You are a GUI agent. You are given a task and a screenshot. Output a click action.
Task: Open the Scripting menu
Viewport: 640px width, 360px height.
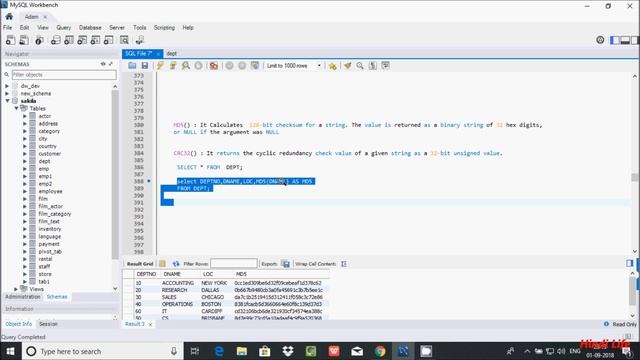pyautogui.click(x=164, y=28)
